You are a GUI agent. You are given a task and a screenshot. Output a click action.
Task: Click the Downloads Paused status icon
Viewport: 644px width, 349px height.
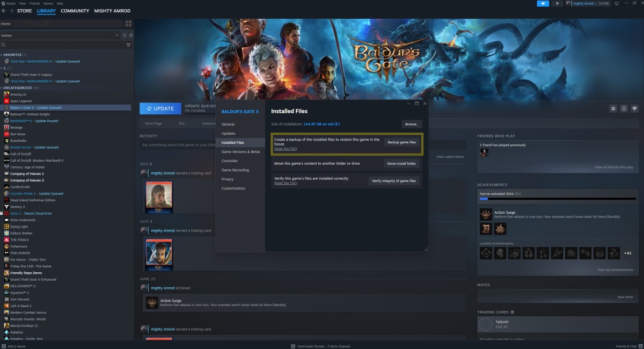[292, 346]
